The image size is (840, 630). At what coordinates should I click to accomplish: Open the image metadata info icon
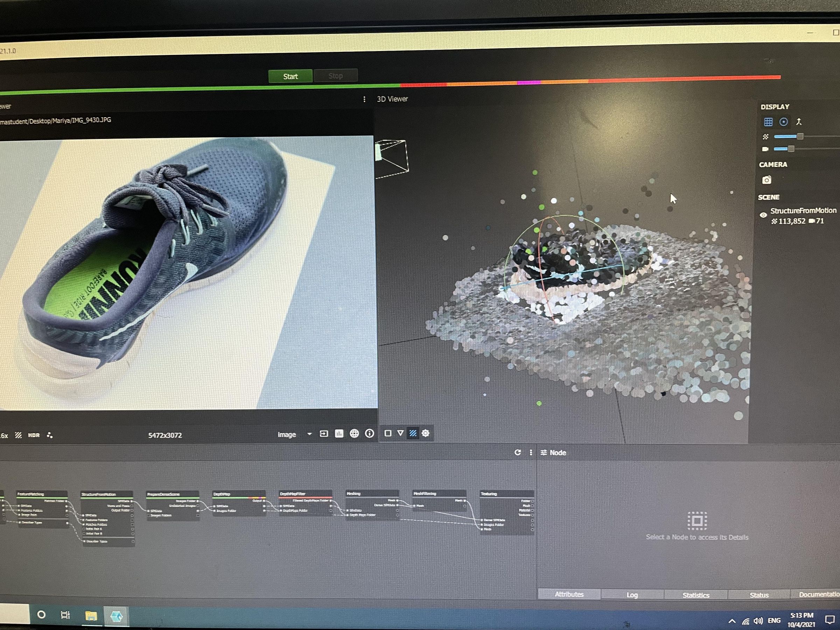[370, 434]
